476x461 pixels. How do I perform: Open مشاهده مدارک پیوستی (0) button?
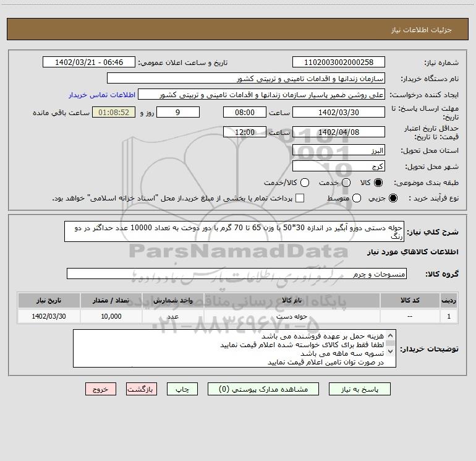tap(263, 389)
